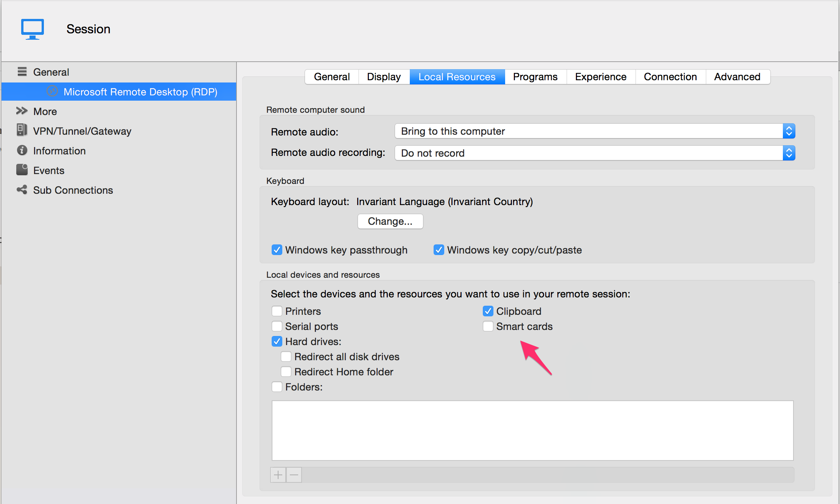
Task: Enable the Hard drives checkbox
Action: [x=277, y=341]
